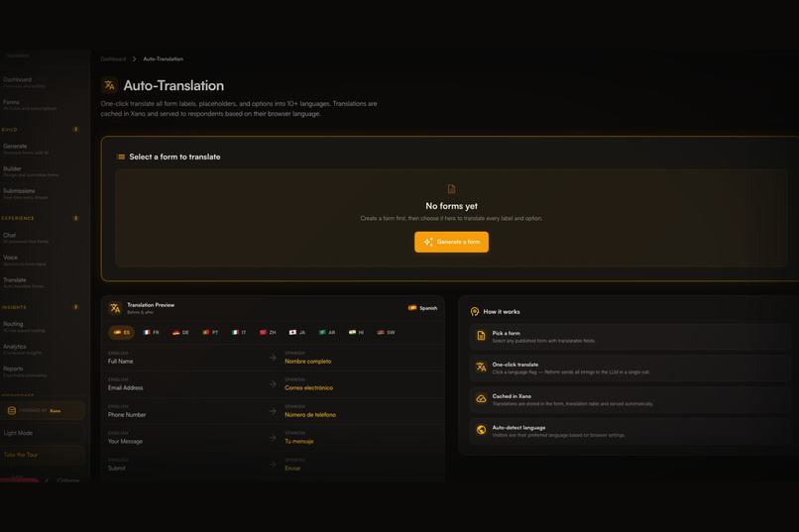Click the Auto-Translation breadcrumb text
799x532 pixels.
(163, 59)
